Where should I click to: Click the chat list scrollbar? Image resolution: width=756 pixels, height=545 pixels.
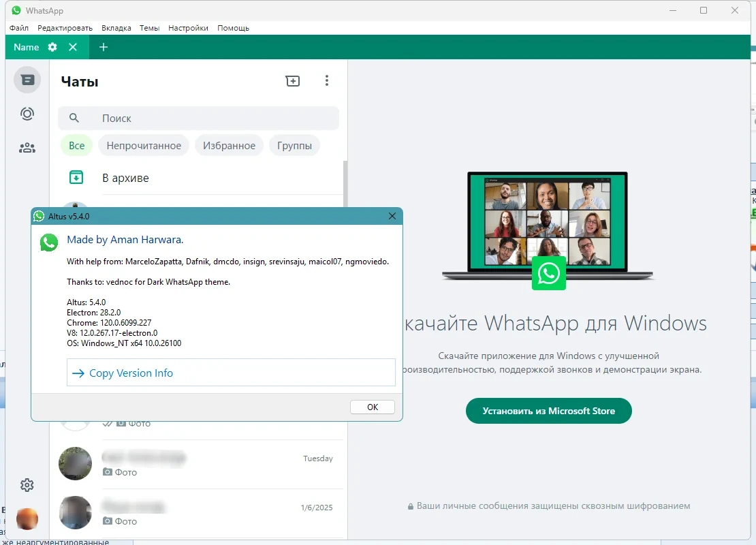tap(345, 183)
